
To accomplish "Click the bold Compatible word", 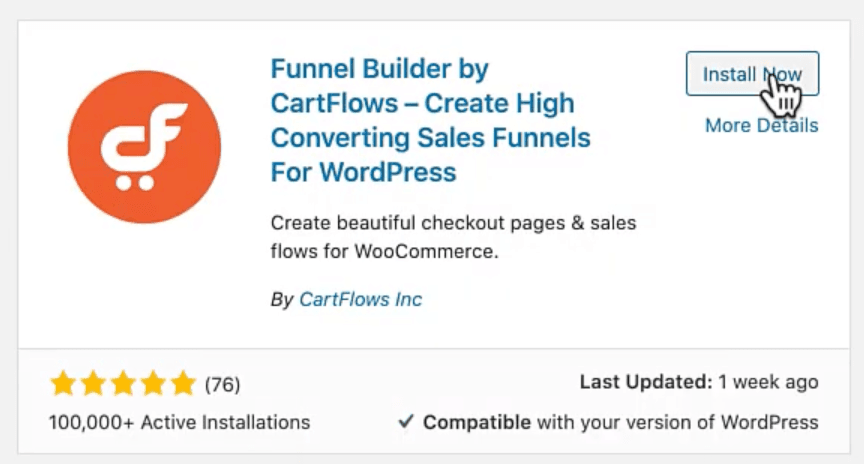I will coord(476,422).
